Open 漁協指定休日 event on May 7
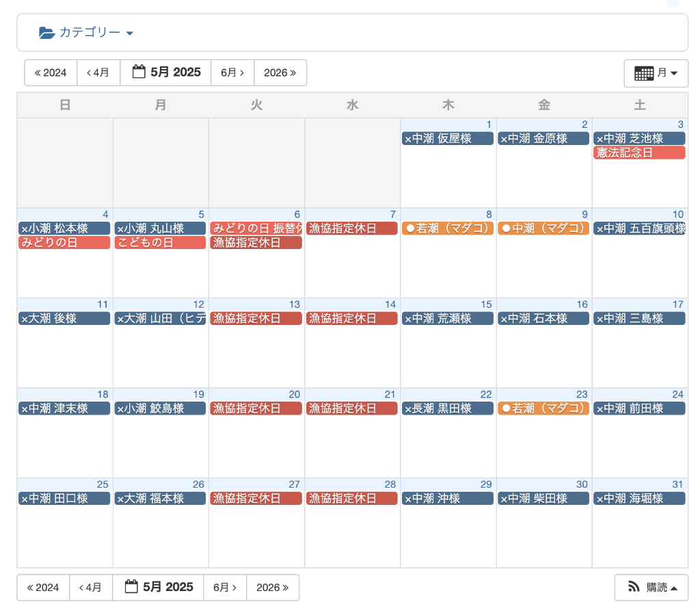Viewport: 700px width, 615px height. pos(351,228)
